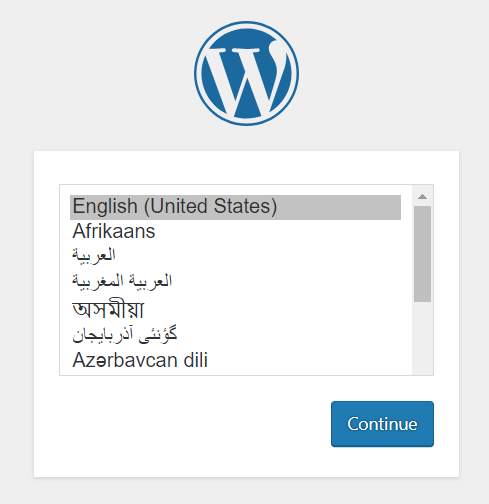Screen dimensions: 489x504
Task: Select Azərbaycan dili in the list
Action: click(x=235, y=360)
